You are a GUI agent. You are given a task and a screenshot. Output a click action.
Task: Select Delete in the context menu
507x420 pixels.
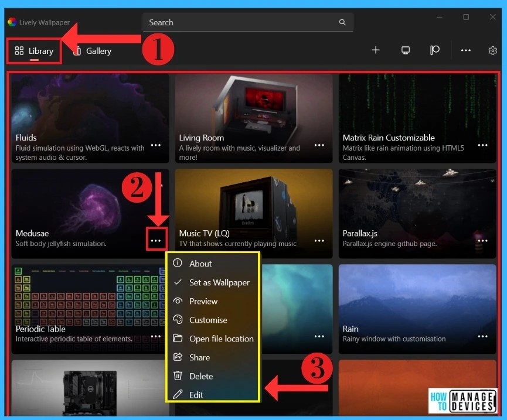tap(200, 376)
